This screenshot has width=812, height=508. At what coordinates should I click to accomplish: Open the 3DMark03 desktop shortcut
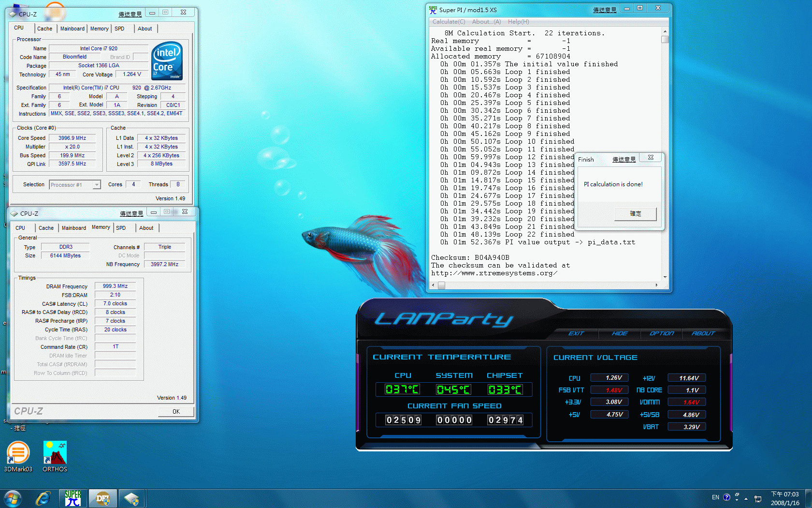pos(18,456)
